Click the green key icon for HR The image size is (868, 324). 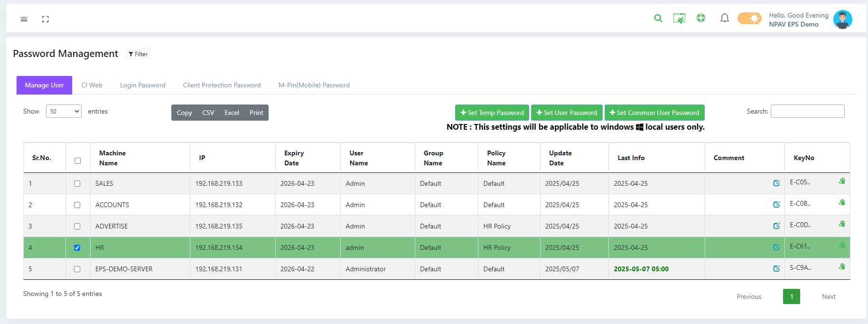click(x=841, y=245)
